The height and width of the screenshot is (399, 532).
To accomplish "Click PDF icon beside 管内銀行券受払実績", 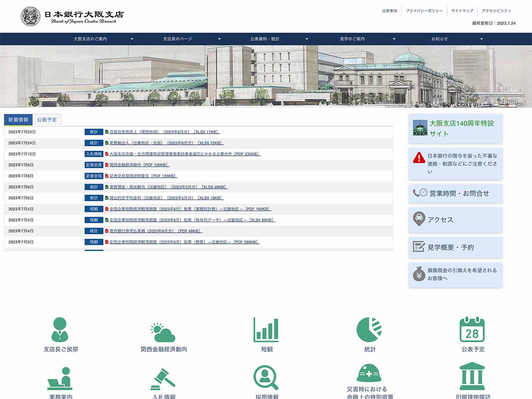I will (107, 231).
